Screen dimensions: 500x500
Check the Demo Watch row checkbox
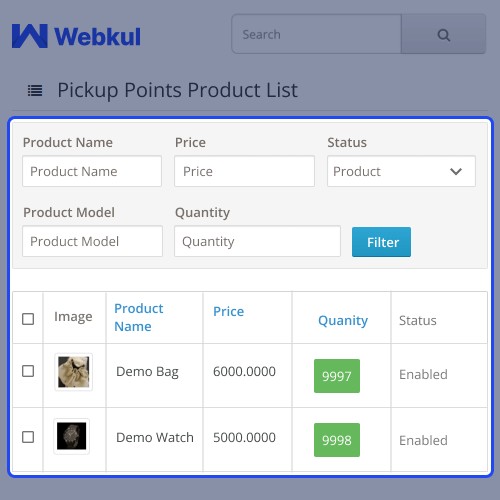[28, 437]
